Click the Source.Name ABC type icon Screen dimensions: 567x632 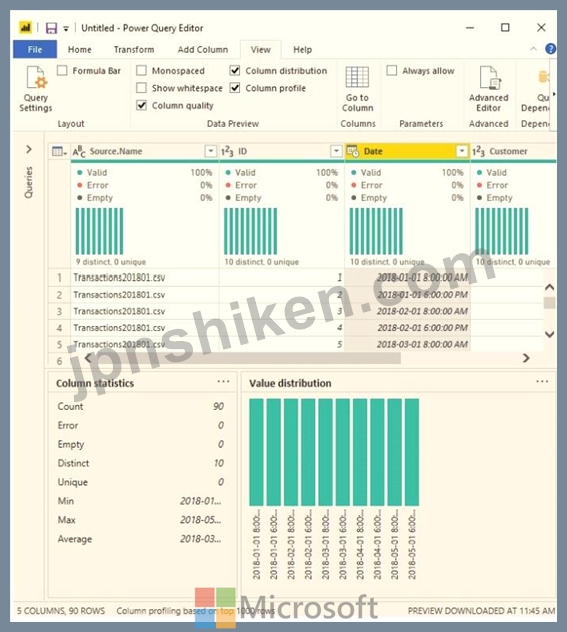[79, 152]
